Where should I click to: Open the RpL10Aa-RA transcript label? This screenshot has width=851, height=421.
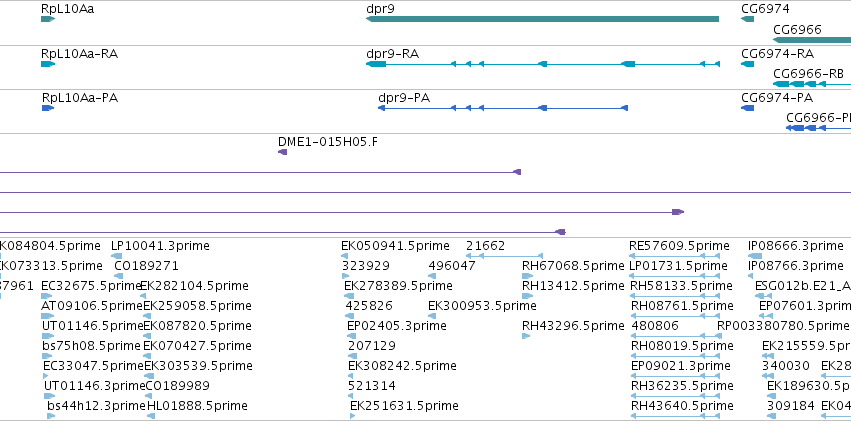tap(79, 54)
